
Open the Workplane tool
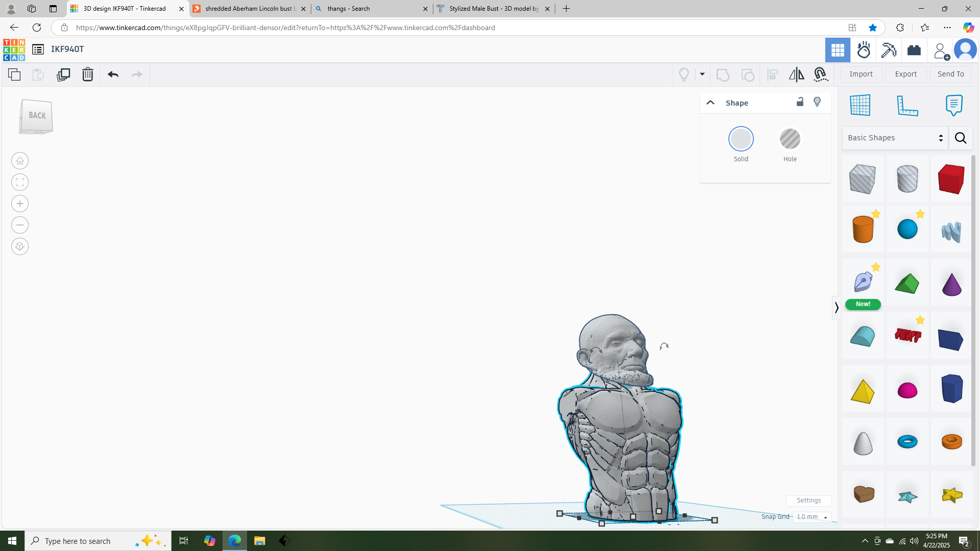pyautogui.click(x=860, y=105)
